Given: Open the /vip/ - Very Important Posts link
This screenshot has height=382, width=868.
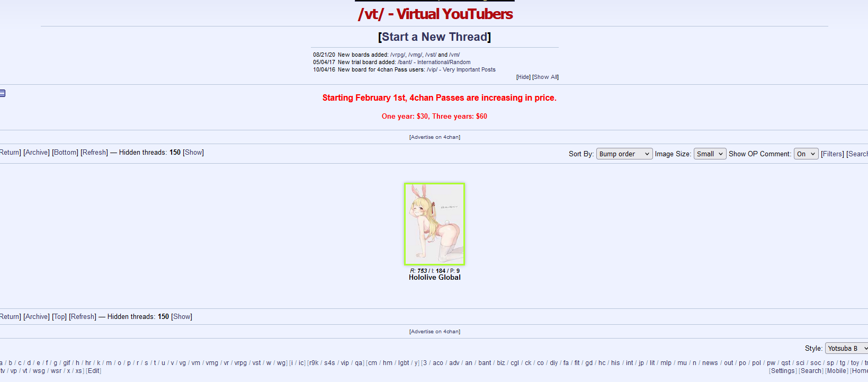Looking at the screenshot, I should point(461,69).
